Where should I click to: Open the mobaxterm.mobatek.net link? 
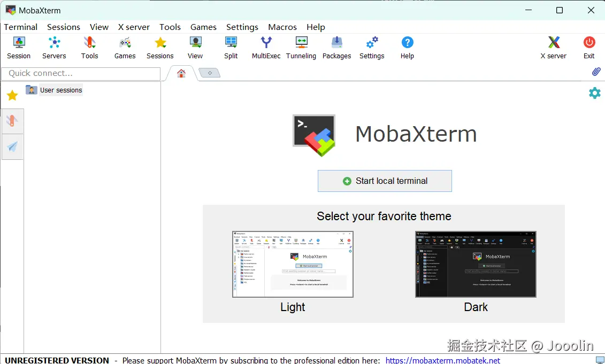click(x=443, y=360)
